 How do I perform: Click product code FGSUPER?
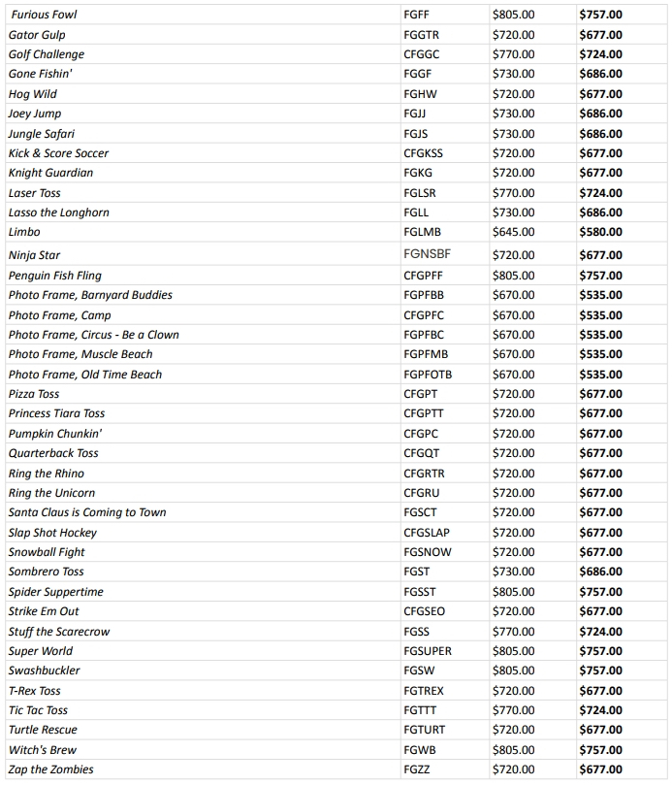tap(428, 651)
